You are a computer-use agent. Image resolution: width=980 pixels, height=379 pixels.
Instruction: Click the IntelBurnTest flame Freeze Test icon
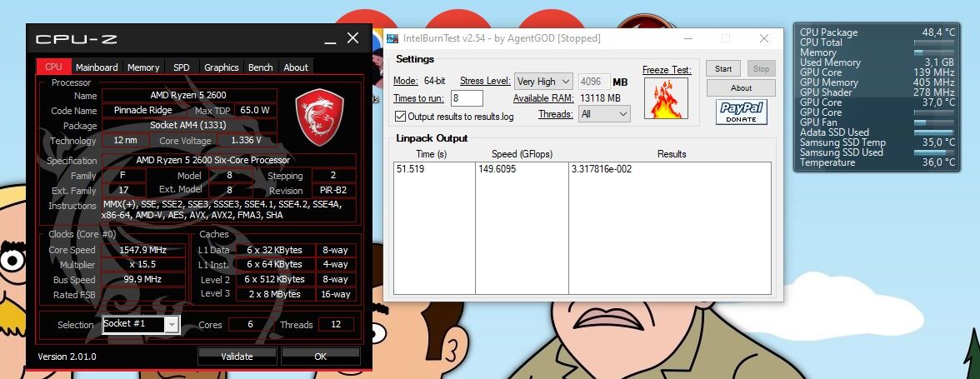click(x=667, y=98)
